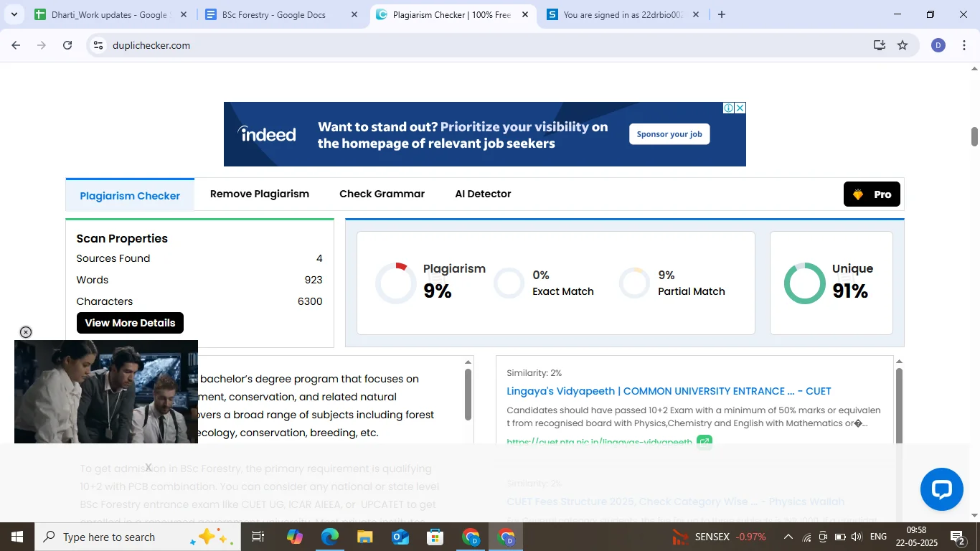Launch Copilot from the taskbar

click(x=295, y=537)
